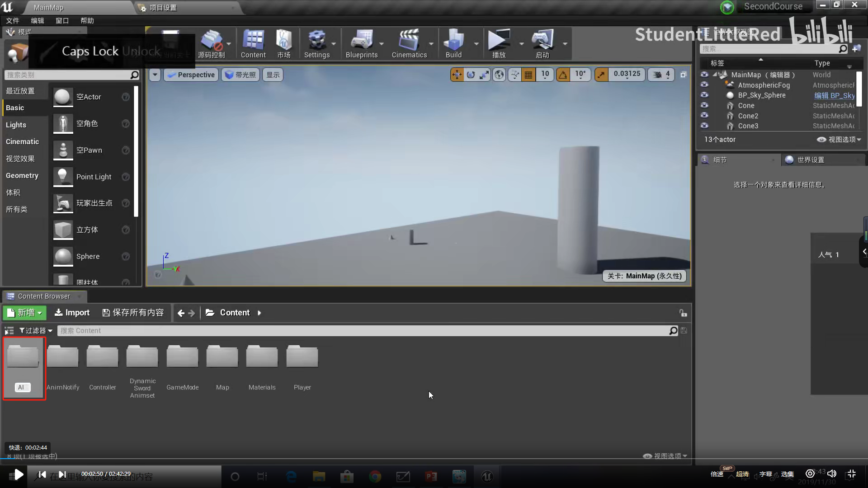Open the Perspective view mode dropdown
This screenshot has width=868, height=488.
point(191,75)
